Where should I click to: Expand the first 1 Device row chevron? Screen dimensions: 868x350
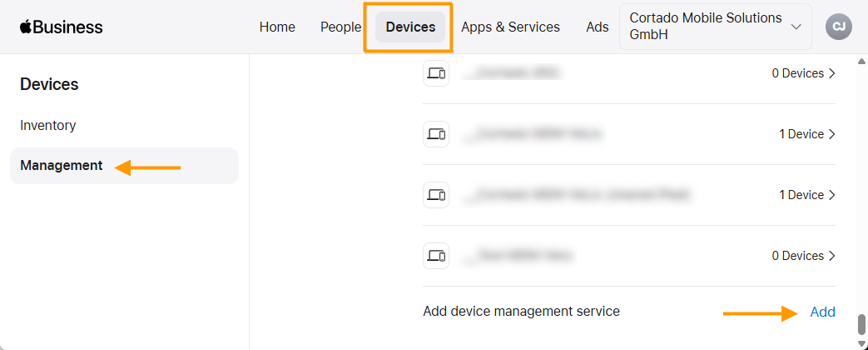(x=831, y=134)
